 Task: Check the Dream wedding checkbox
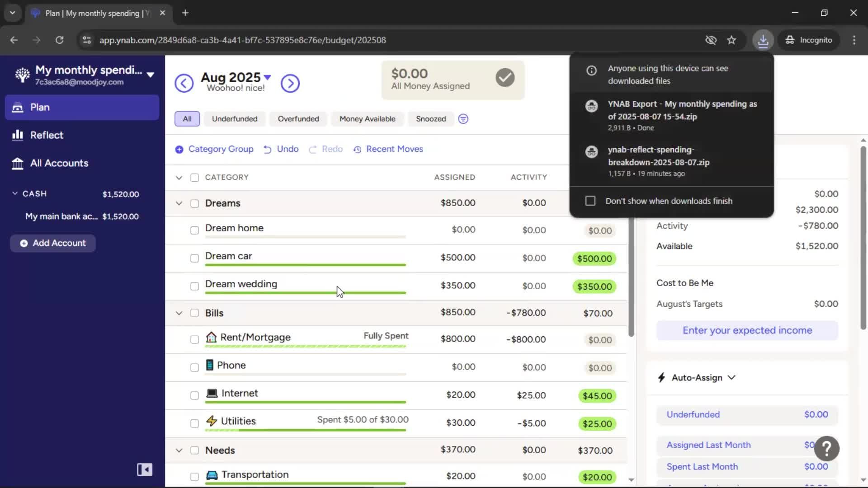pyautogui.click(x=194, y=286)
